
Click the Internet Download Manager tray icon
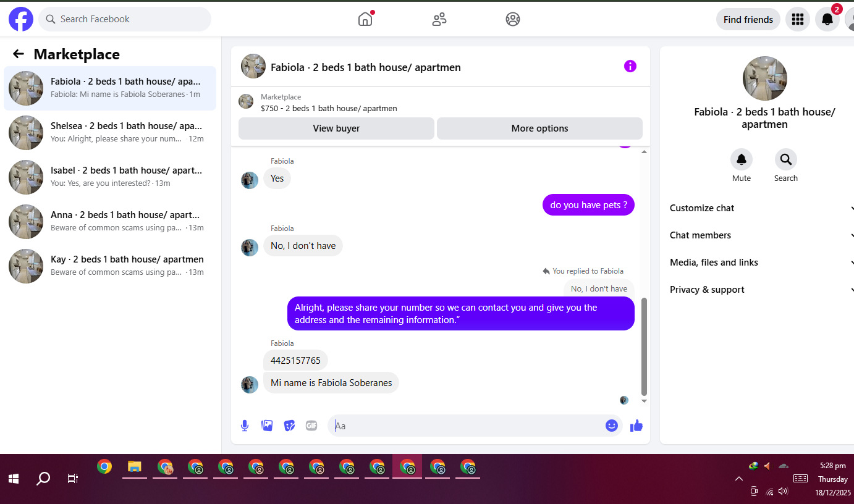click(753, 466)
